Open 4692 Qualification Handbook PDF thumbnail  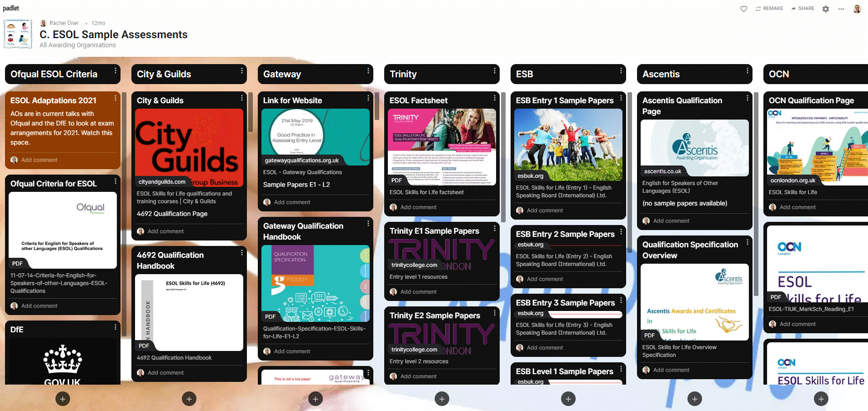189,312
